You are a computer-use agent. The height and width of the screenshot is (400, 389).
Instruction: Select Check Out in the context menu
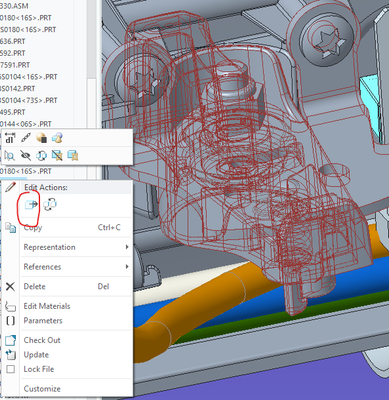77,340
